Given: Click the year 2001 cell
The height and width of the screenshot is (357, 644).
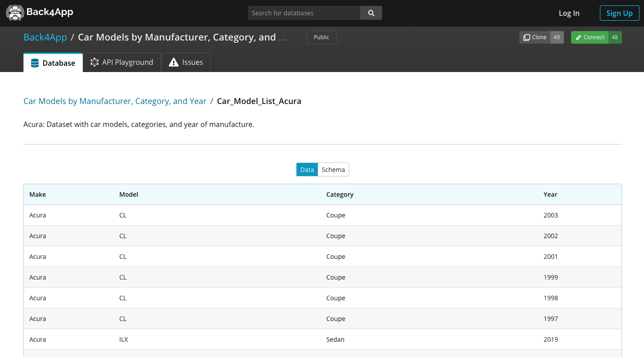Looking at the screenshot, I should pyautogui.click(x=551, y=257).
